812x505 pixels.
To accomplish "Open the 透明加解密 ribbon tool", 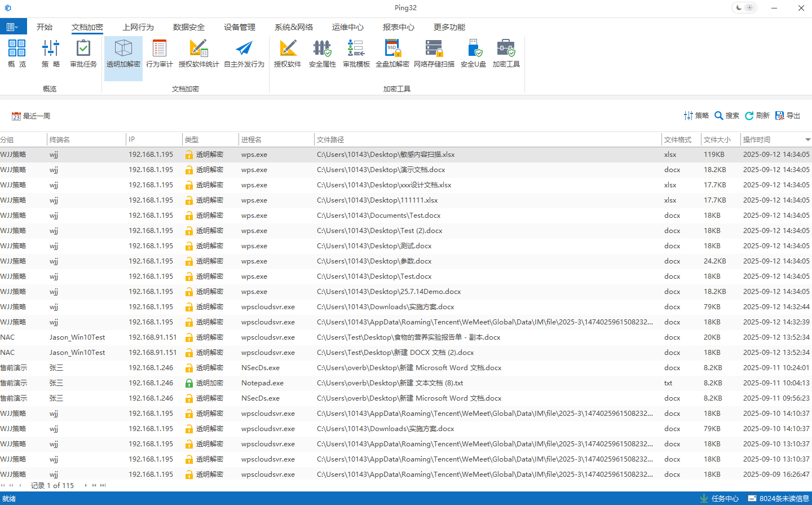I will (x=123, y=54).
